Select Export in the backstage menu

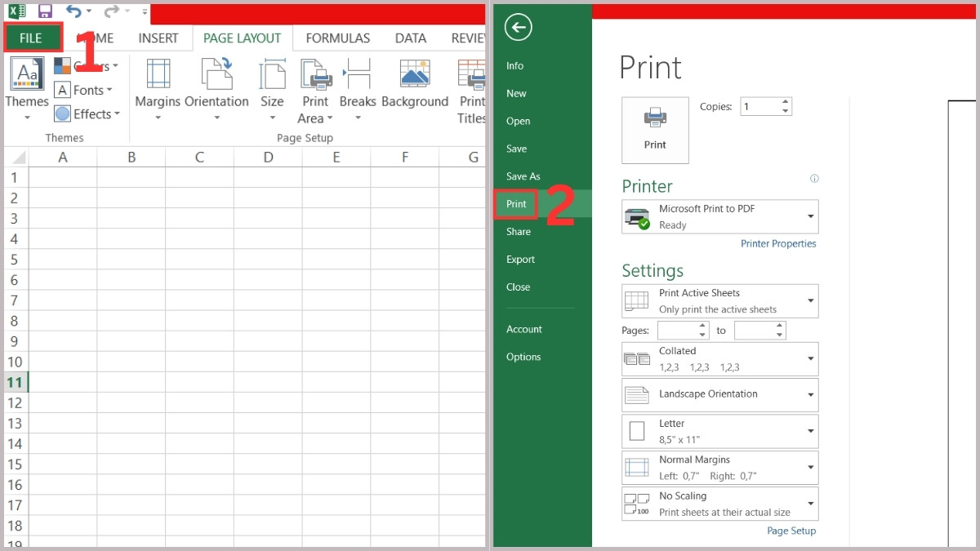coord(520,259)
